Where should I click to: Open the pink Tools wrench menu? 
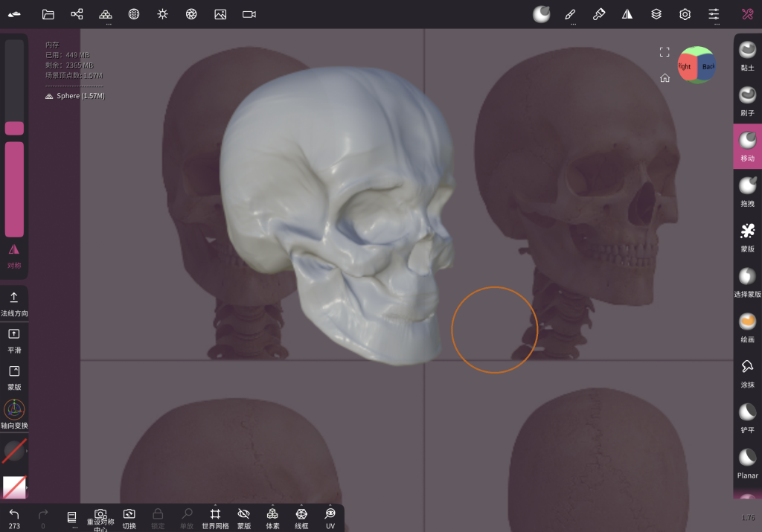click(747, 14)
